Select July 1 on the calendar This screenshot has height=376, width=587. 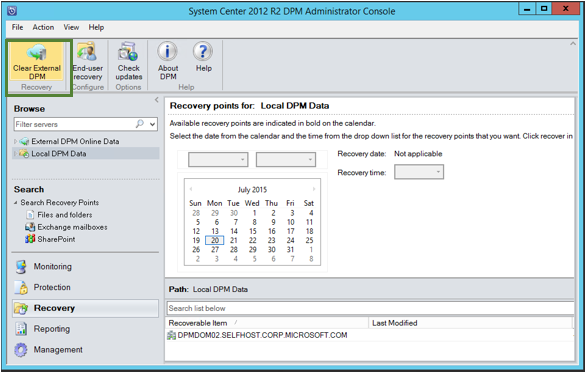(254, 213)
